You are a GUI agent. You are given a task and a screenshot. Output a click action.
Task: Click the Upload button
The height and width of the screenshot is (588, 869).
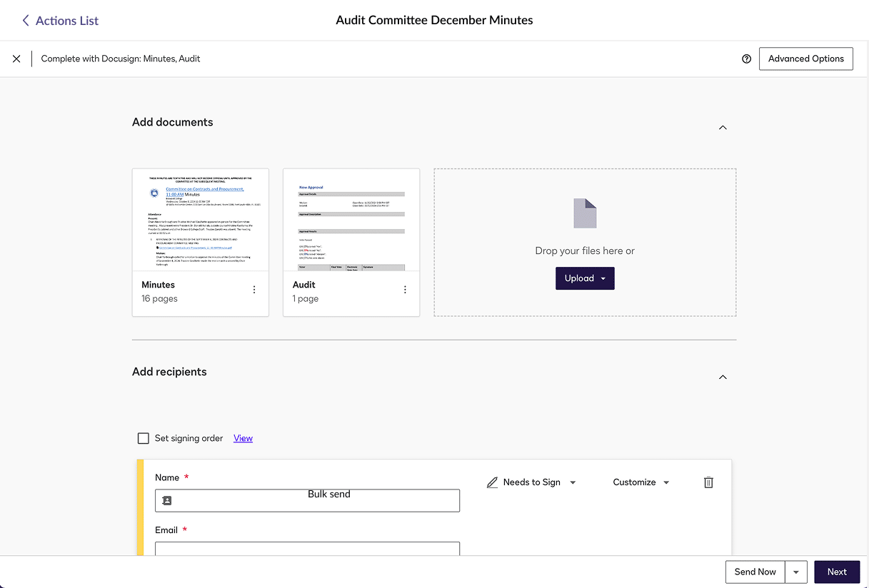tap(584, 278)
